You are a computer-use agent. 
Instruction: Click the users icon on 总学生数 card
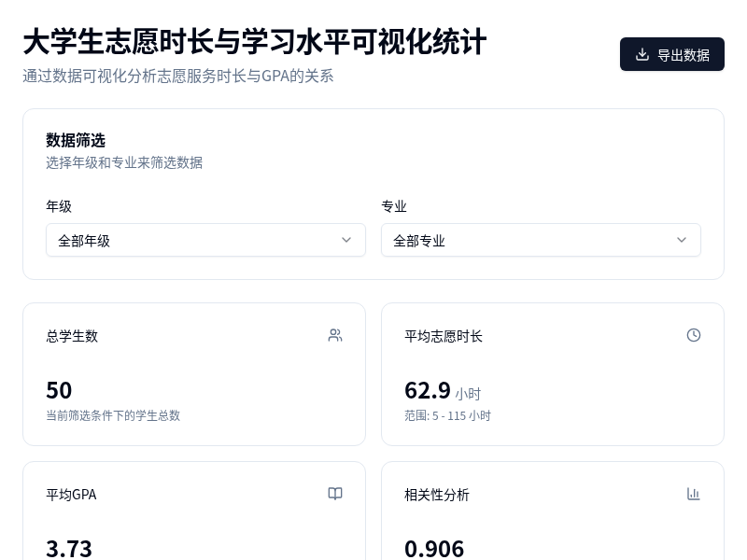point(335,335)
